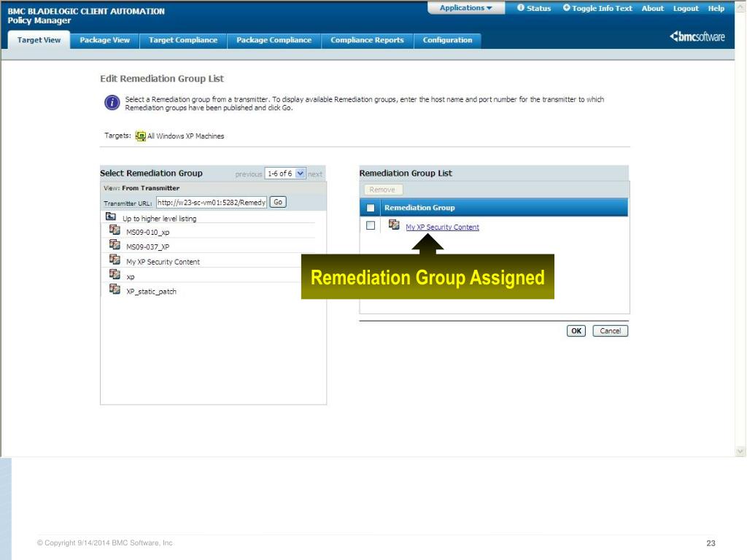Select the MS09-037_XP entry
This screenshot has height=560, width=747.
[147, 247]
